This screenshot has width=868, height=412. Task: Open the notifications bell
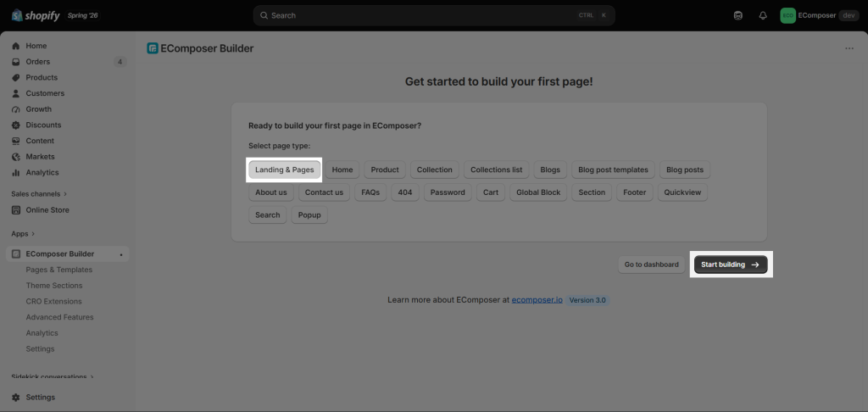(763, 15)
